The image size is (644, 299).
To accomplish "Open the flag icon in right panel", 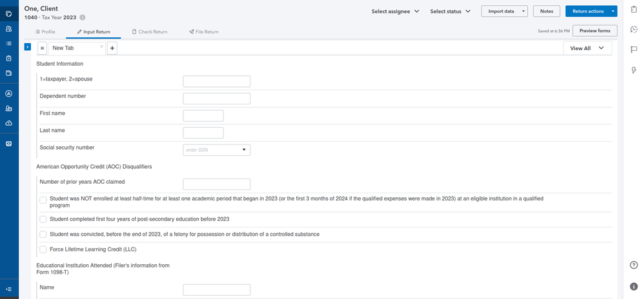I will point(634,50).
